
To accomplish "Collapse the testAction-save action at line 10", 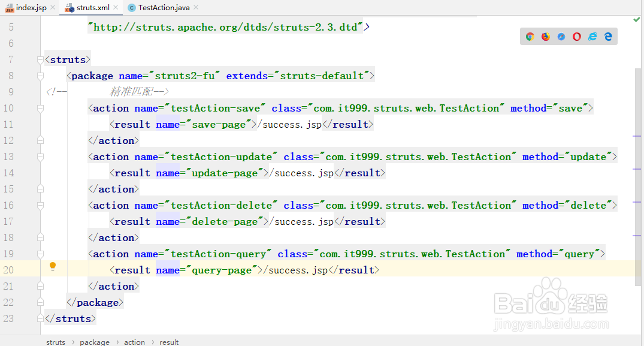I will [x=40, y=109].
